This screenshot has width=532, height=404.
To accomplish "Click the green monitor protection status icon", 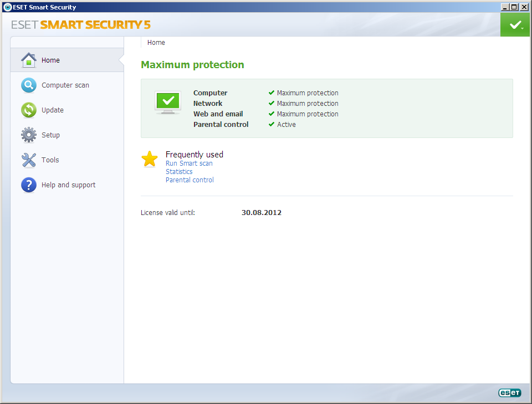I will click(168, 103).
